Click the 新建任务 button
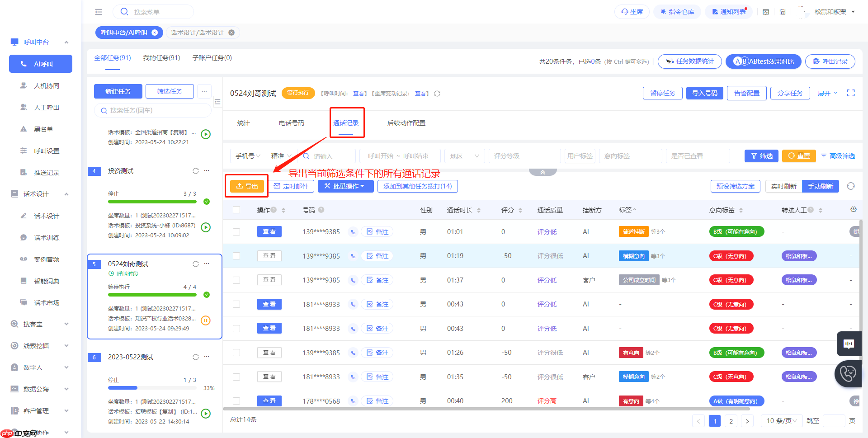 118,91
